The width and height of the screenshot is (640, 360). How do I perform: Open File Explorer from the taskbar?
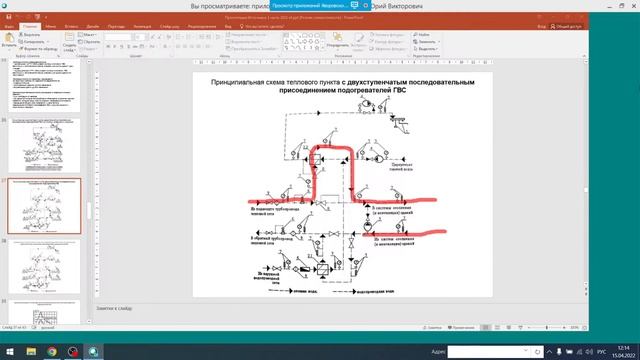(x=31, y=351)
